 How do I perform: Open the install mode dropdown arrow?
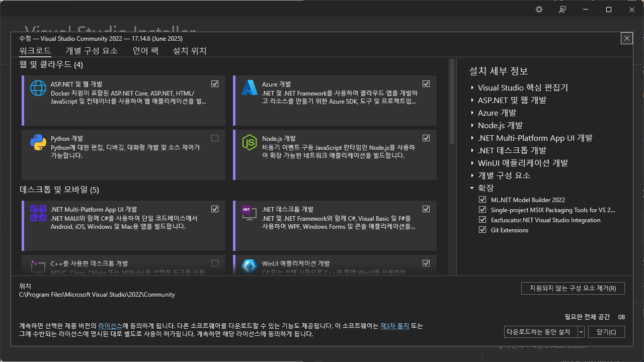(581, 332)
